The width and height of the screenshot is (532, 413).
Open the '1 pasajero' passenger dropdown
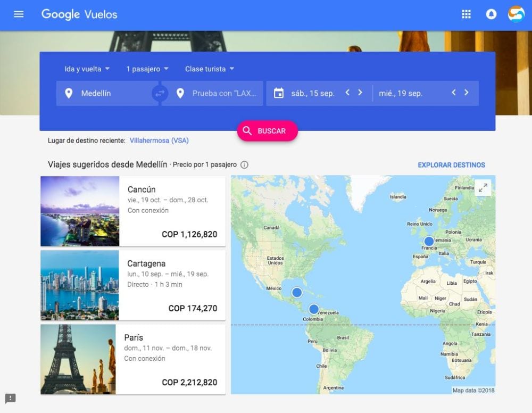tap(147, 69)
